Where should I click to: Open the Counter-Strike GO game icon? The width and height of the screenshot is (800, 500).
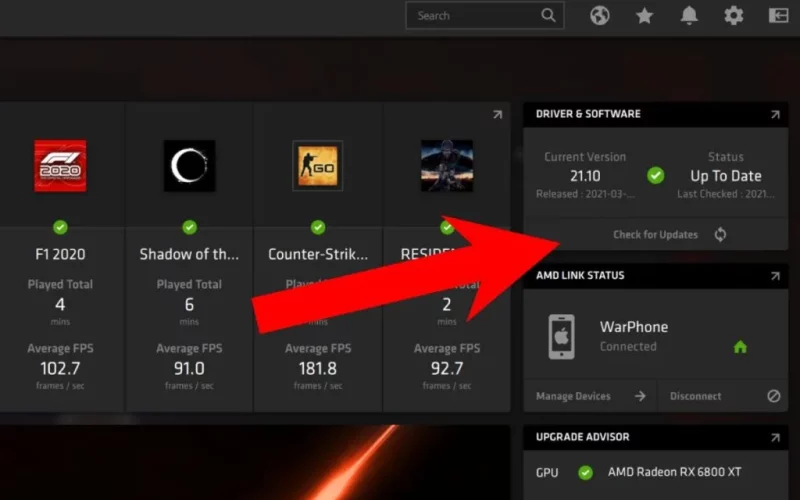[318, 166]
